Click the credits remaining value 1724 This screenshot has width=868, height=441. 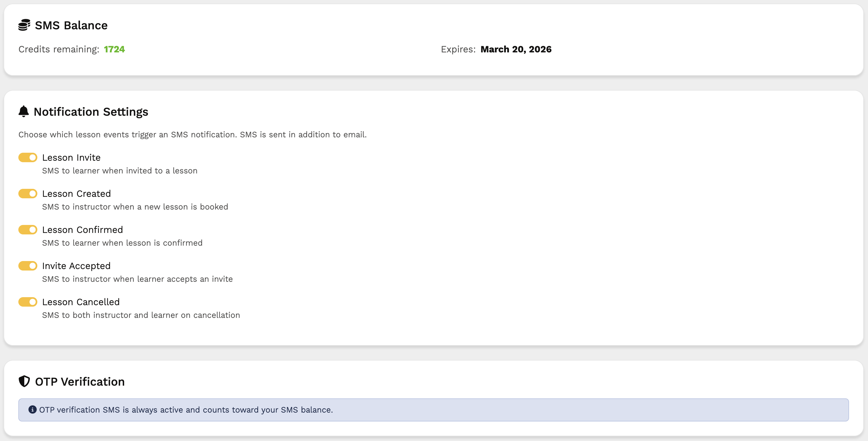tap(114, 49)
